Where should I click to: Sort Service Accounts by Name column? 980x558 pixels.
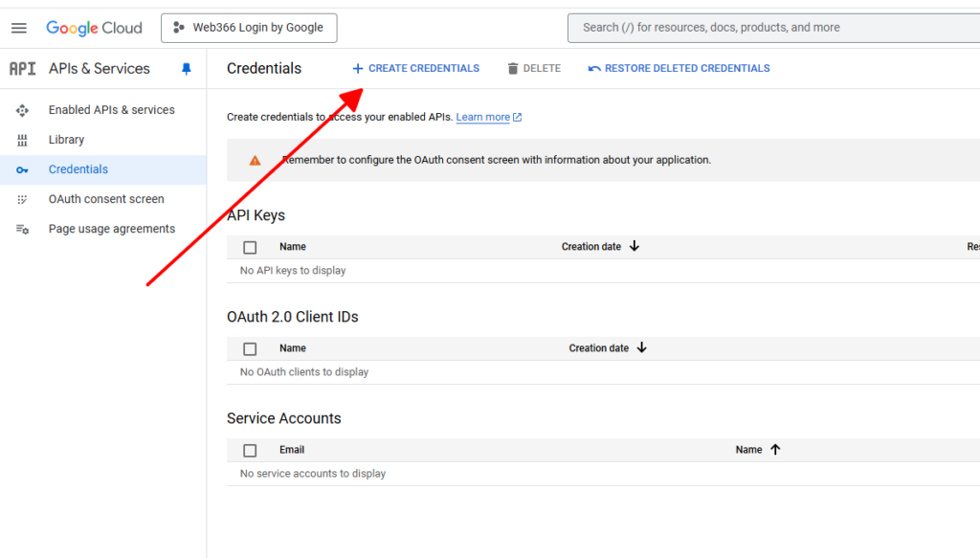click(x=748, y=450)
